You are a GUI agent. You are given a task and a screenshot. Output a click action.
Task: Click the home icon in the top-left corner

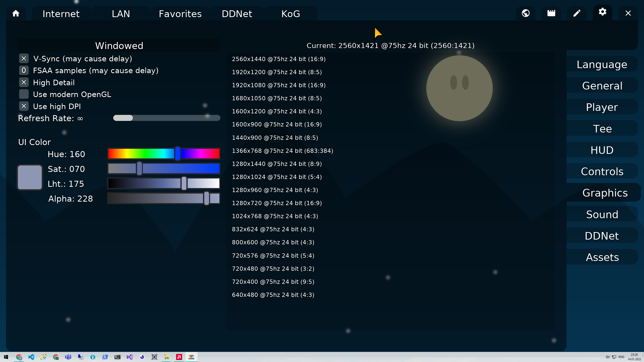coord(16,13)
